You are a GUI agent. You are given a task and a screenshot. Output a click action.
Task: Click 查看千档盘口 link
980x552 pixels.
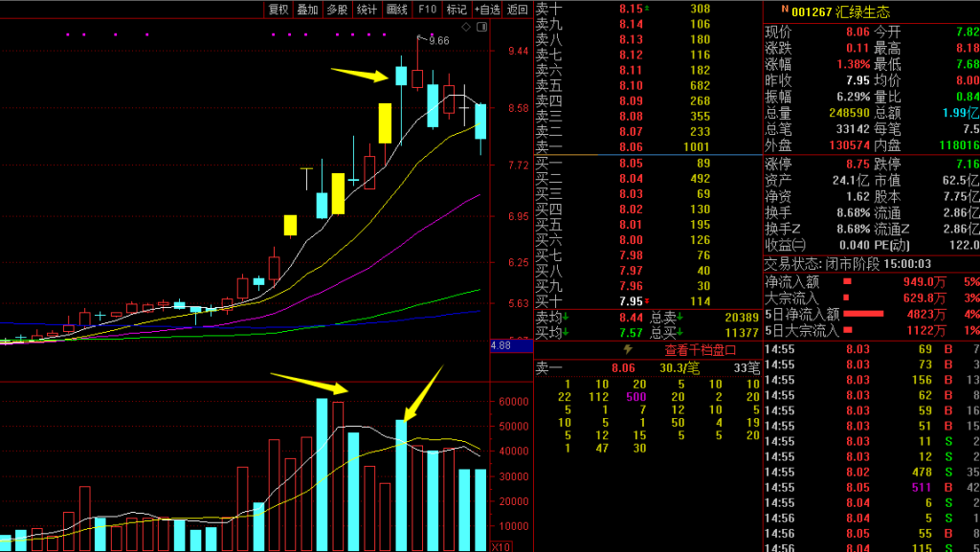coord(700,350)
